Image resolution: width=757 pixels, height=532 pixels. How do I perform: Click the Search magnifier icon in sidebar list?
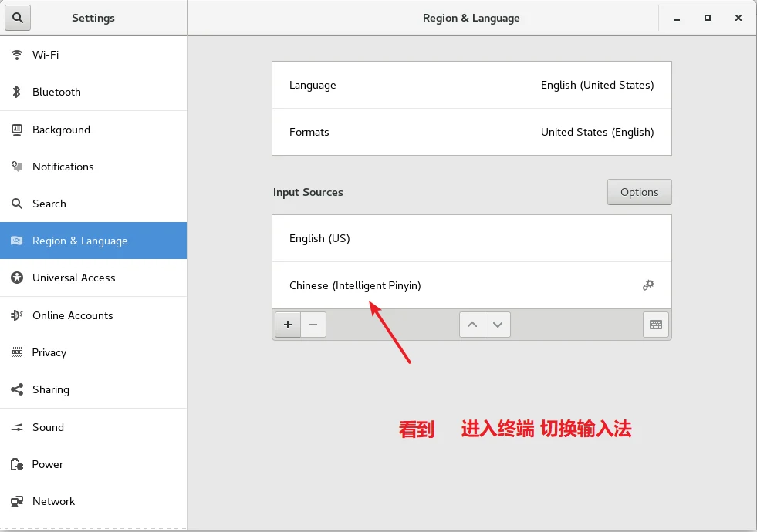pyautogui.click(x=17, y=204)
